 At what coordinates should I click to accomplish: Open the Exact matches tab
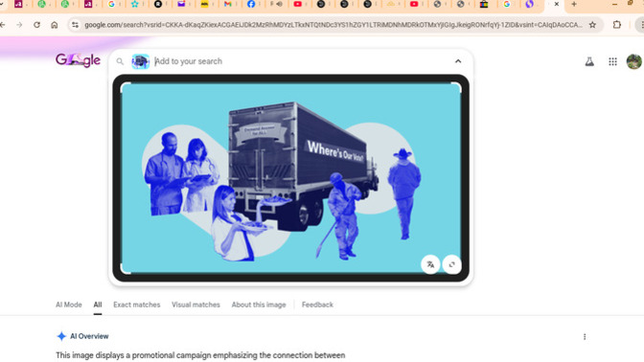(x=137, y=305)
